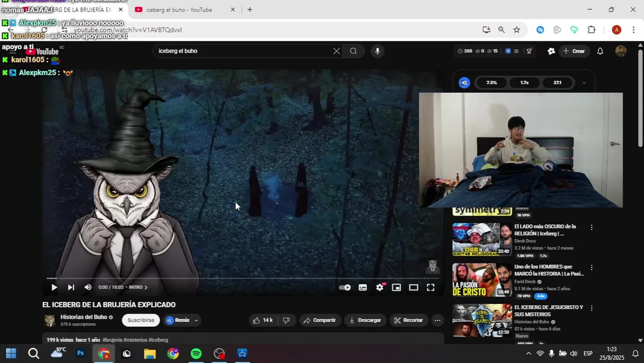Image resolution: width=644 pixels, height=363 pixels.
Task: Open options for Uno de los HOMBRES video
Action: coord(592,268)
